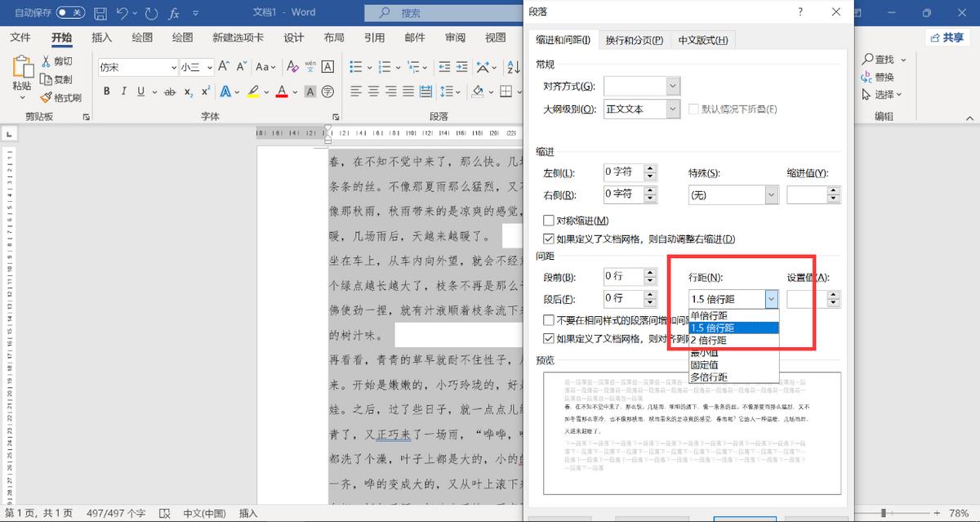Uncheck 如果定义了文档网格，则自动调整右缩进

tap(549, 238)
